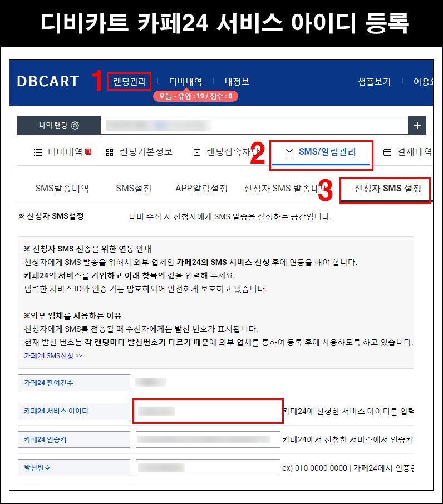
Task: Switch to SMS발송내역 sub-tab
Action: pyautogui.click(x=62, y=189)
